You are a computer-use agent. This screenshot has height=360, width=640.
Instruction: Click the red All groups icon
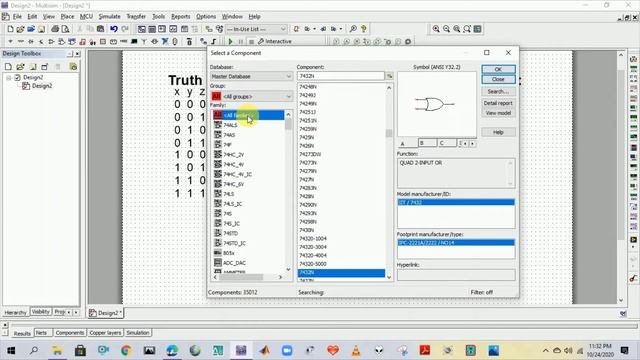pos(216,96)
